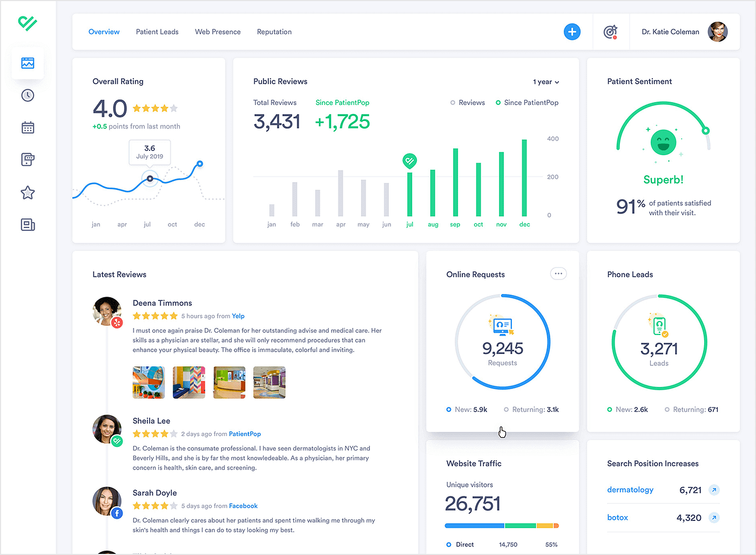The image size is (756, 555).
Task: Click the dermatology search position link
Action: click(x=630, y=490)
